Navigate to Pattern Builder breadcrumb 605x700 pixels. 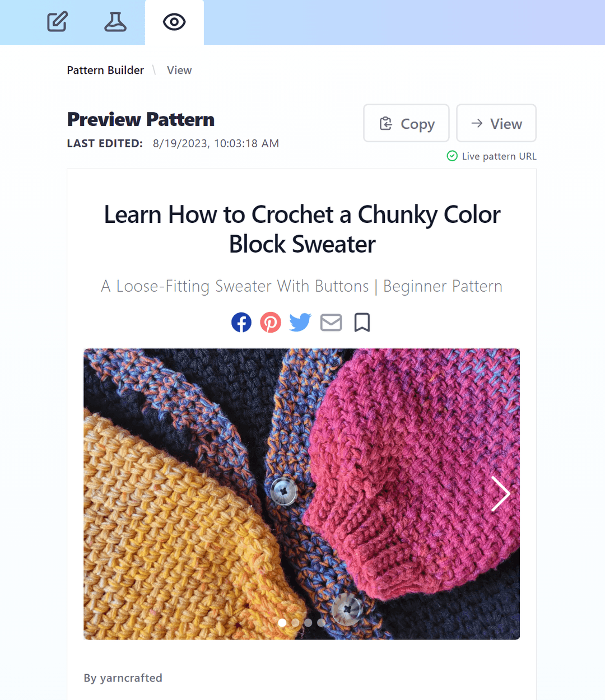[105, 70]
